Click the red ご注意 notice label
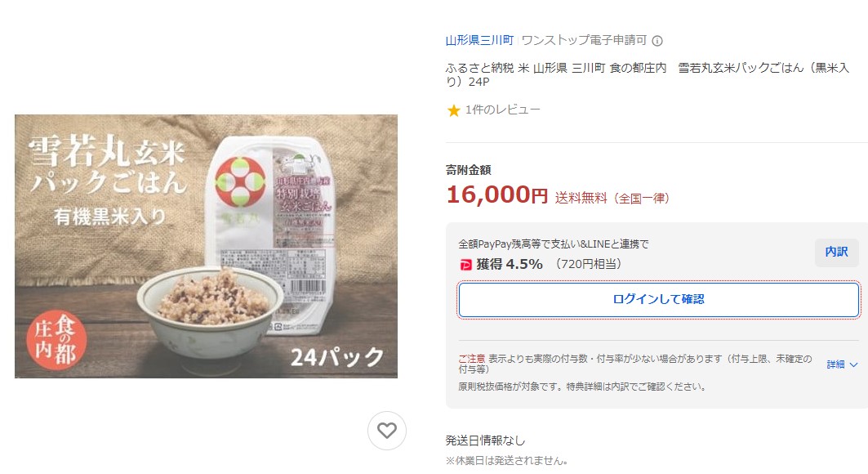This screenshot has height=474, width=868. (472, 359)
